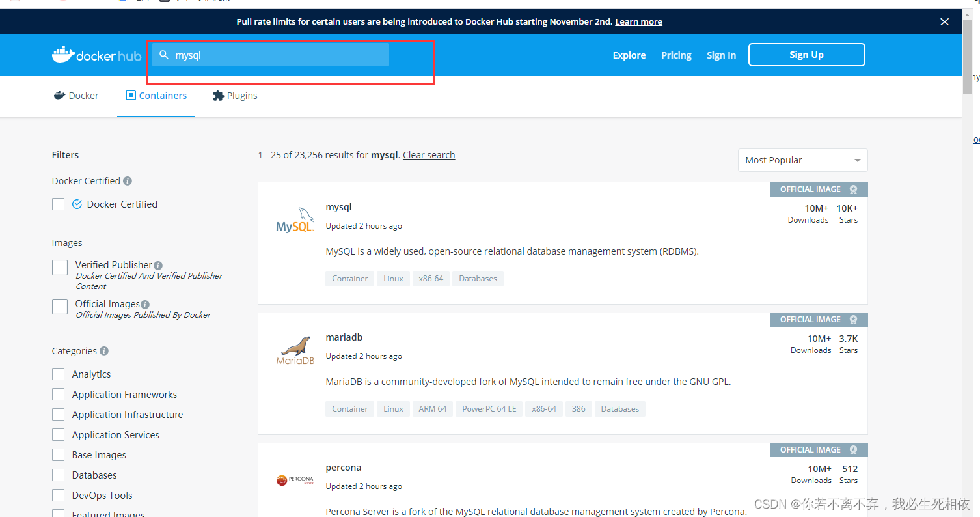
Task: Select the Analytics category checkbox
Action: [59, 374]
